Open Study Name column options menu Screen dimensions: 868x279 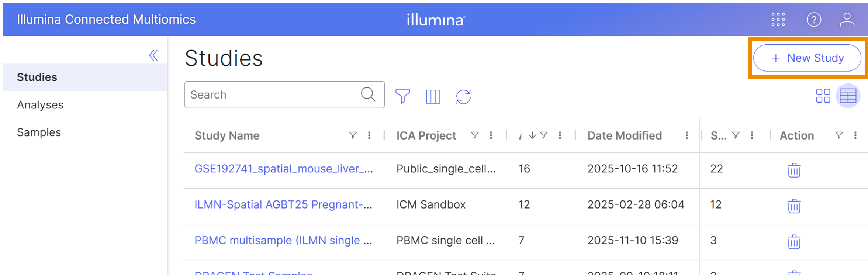coord(369,135)
